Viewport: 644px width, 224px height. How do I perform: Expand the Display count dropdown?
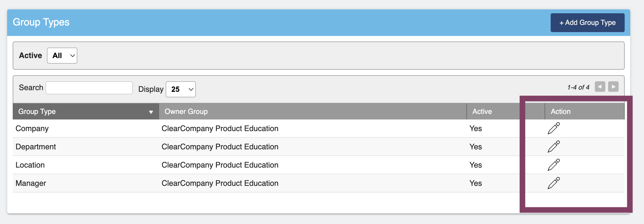pyautogui.click(x=181, y=89)
